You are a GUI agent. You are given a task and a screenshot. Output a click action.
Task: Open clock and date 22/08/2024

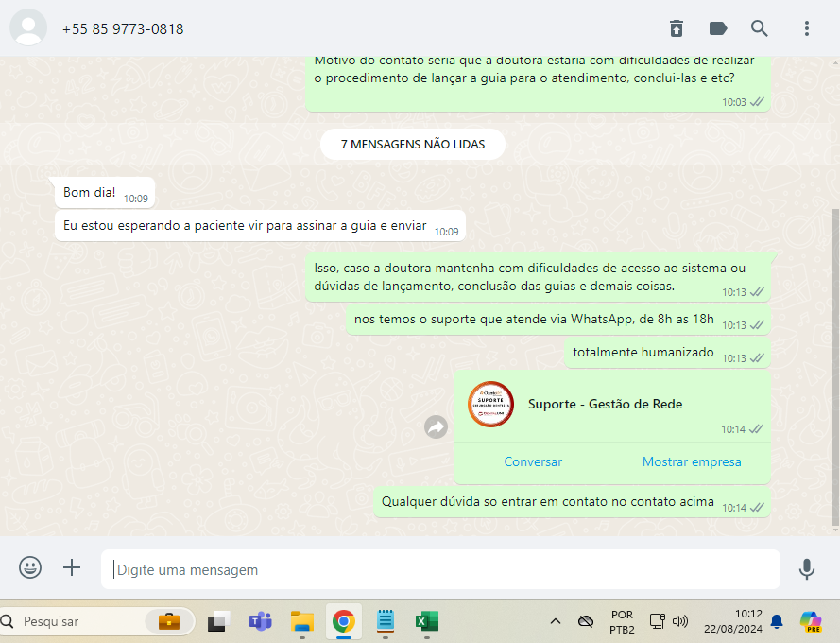pos(733,621)
